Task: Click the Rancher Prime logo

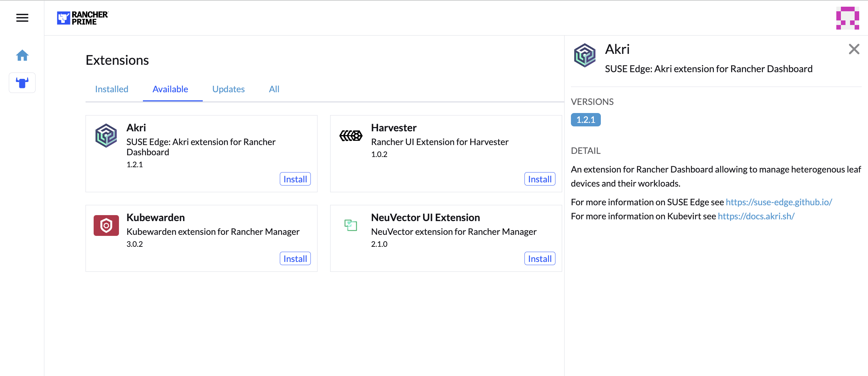Action: (83, 18)
